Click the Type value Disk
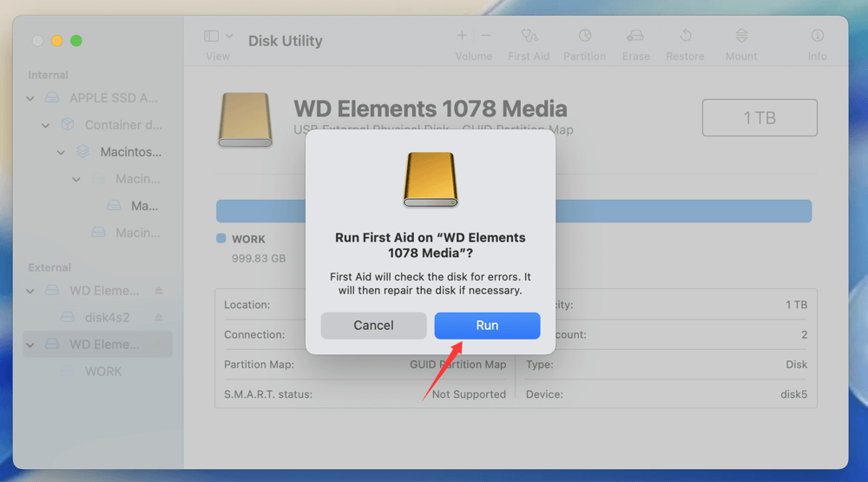868x482 pixels. [x=797, y=365]
